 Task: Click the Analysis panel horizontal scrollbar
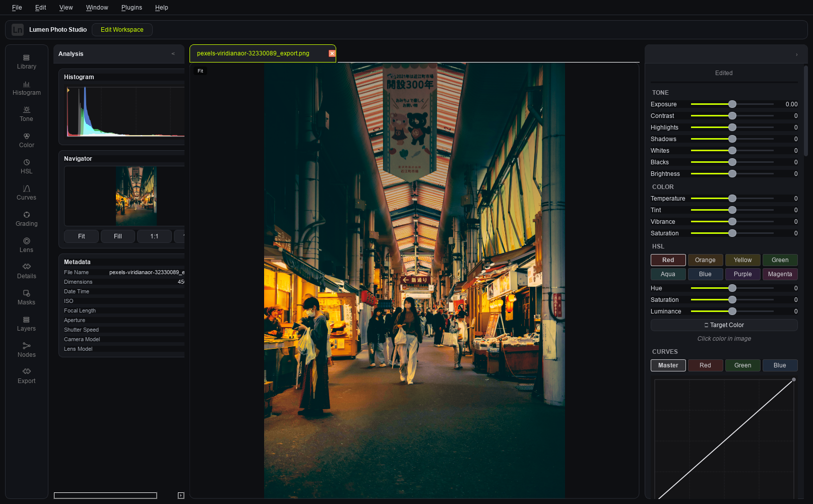105,495
